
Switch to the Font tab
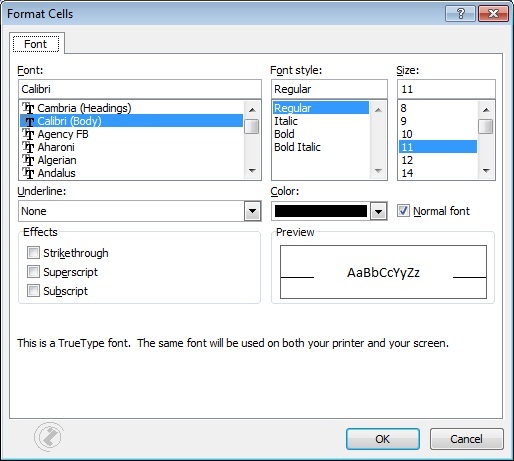point(36,44)
